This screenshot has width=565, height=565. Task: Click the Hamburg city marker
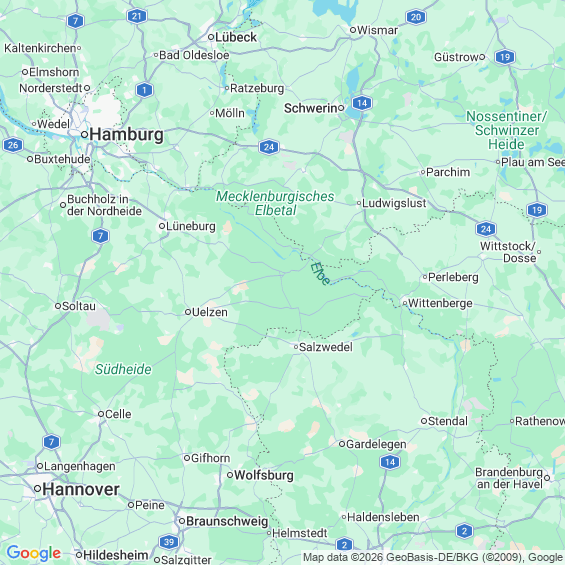[84, 135]
